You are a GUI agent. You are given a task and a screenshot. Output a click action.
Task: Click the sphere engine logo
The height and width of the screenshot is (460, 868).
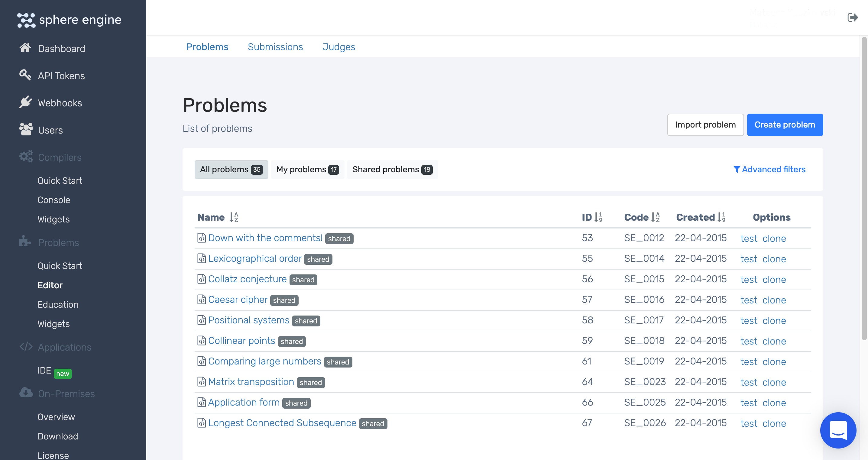[x=70, y=20]
